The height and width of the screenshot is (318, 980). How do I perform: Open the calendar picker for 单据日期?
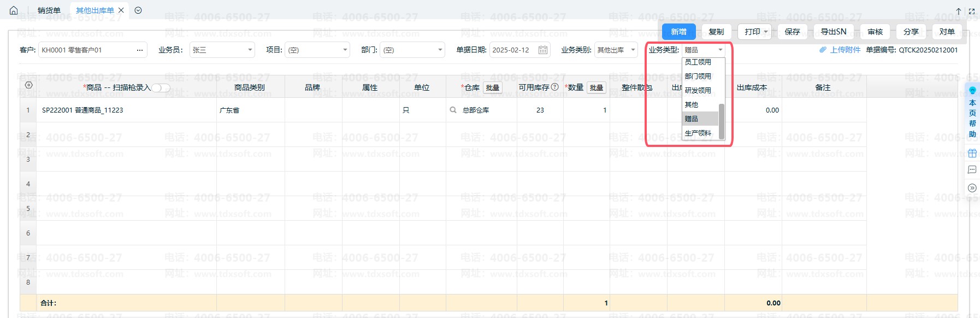tap(542, 50)
